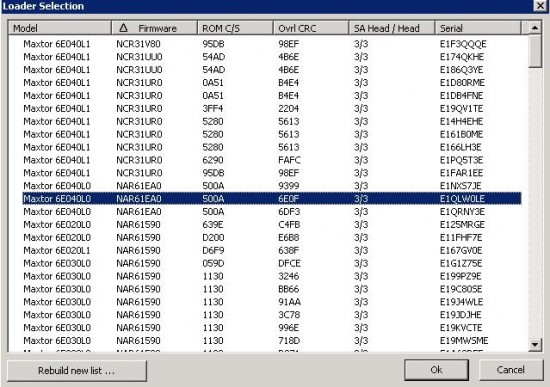Image resolution: width=550 pixels, height=387 pixels.
Task: Select row with serial E166LH3E
Action: pyautogui.click(x=272, y=147)
